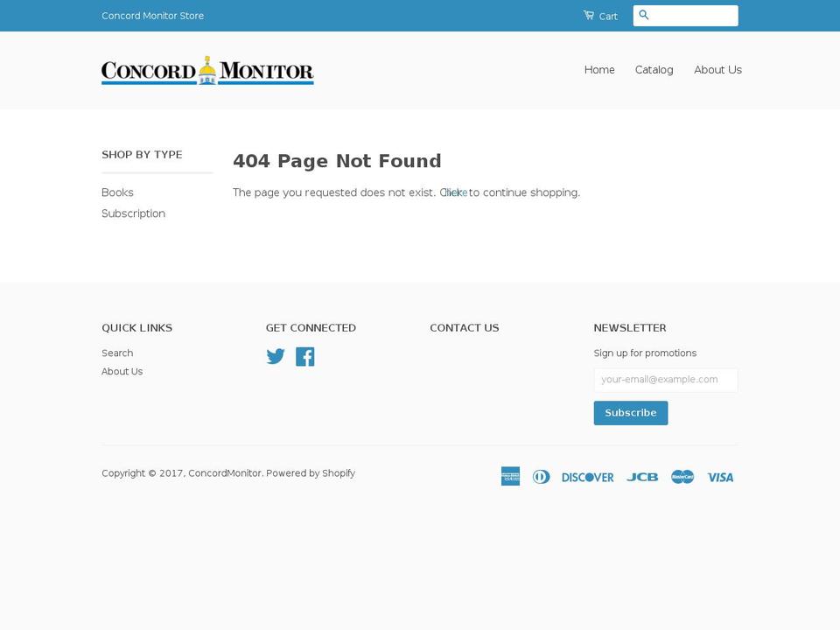840x630 pixels.
Task: Open the Catalog menu item
Action: coord(654,70)
